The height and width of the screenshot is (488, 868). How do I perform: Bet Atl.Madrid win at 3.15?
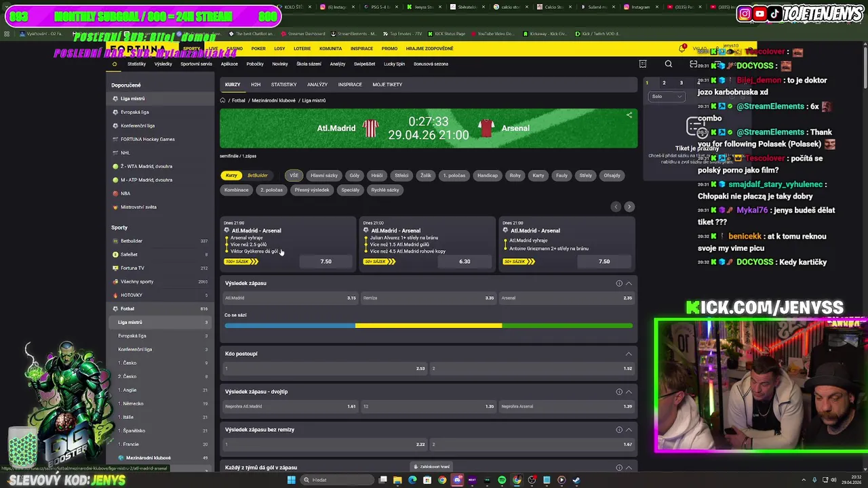pyautogui.click(x=290, y=298)
